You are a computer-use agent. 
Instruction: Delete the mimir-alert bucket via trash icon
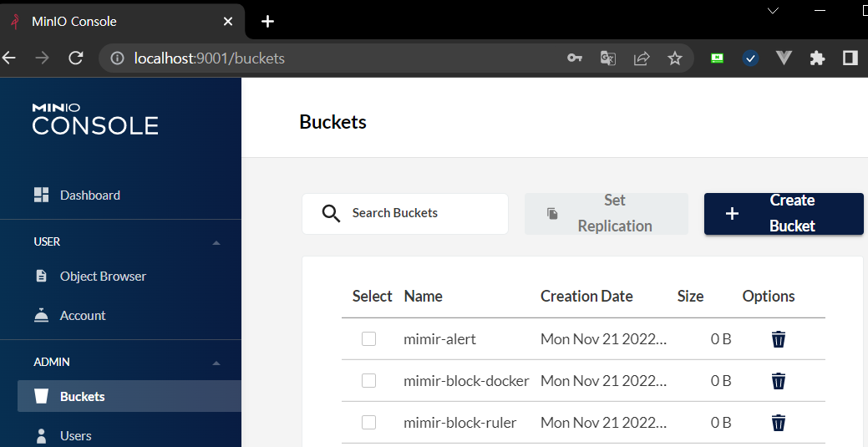(778, 338)
